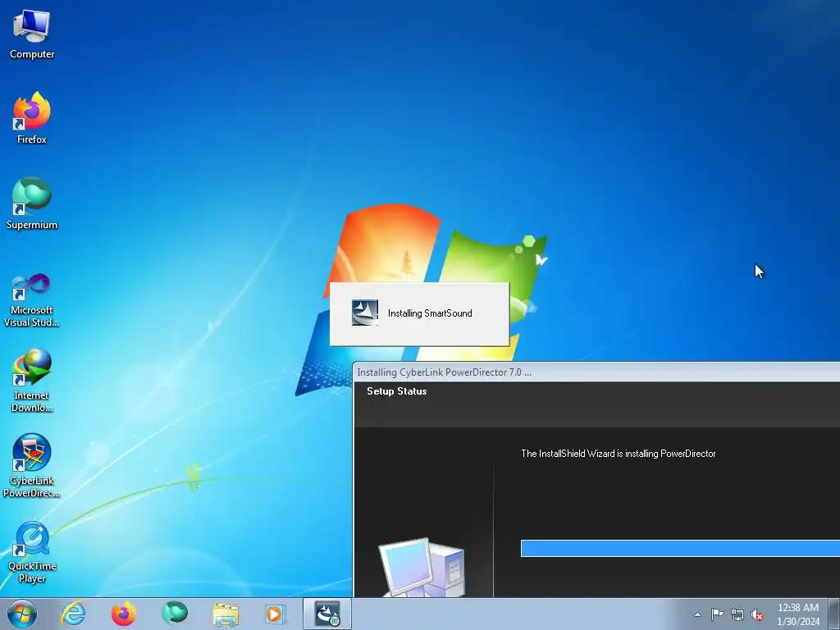Open the clock showing 12:38 AM
The height and width of the screenshot is (630, 840).
[797, 614]
